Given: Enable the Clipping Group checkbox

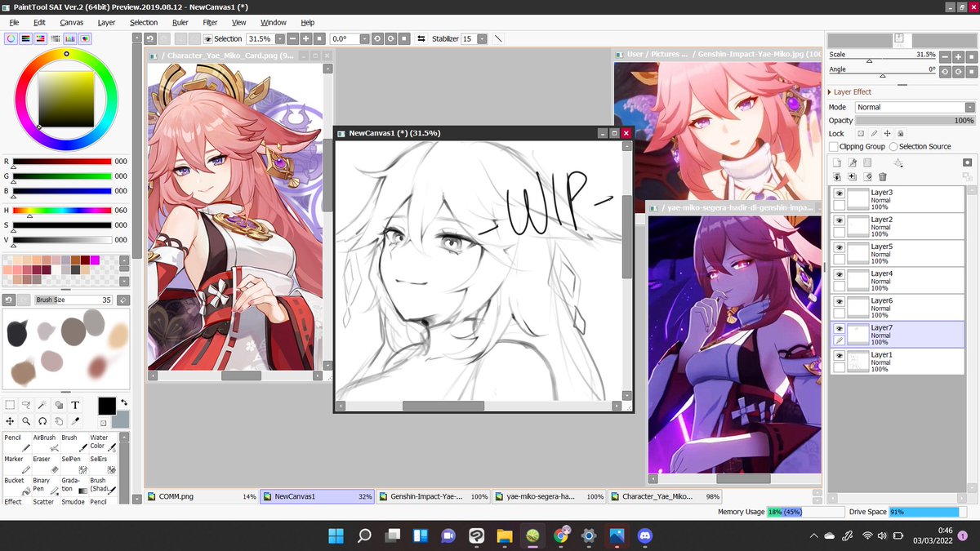Looking at the screenshot, I should point(834,147).
